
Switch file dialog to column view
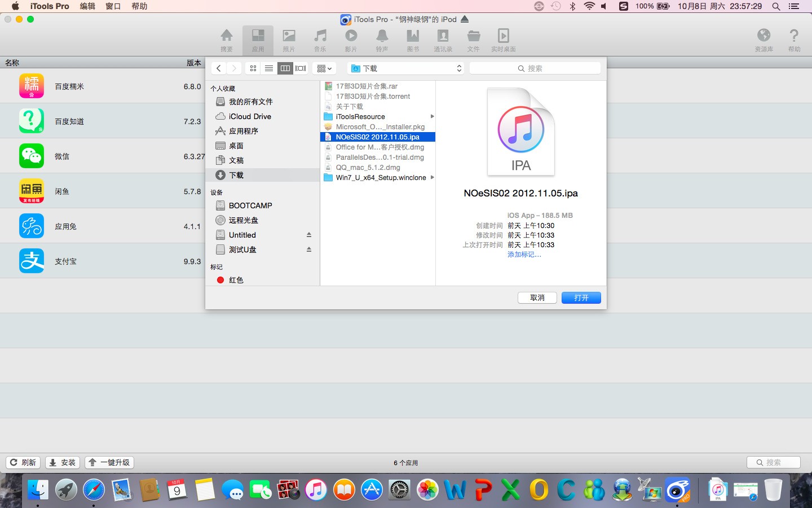pyautogui.click(x=285, y=68)
